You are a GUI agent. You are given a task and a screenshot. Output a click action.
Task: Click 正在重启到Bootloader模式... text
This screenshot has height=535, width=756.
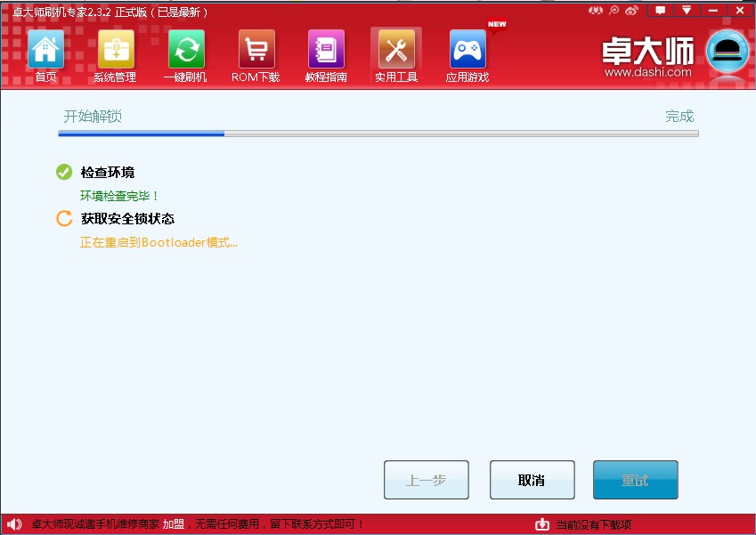point(159,242)
